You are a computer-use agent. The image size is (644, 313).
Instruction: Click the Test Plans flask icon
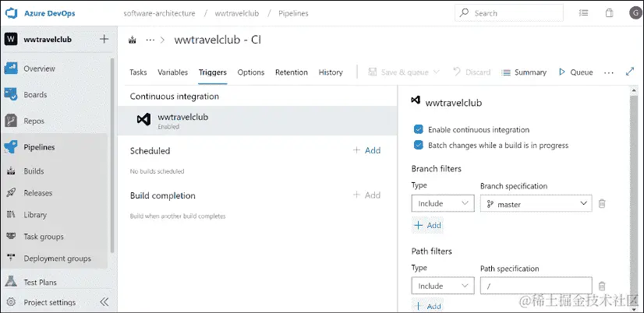(x=11, y=282)
